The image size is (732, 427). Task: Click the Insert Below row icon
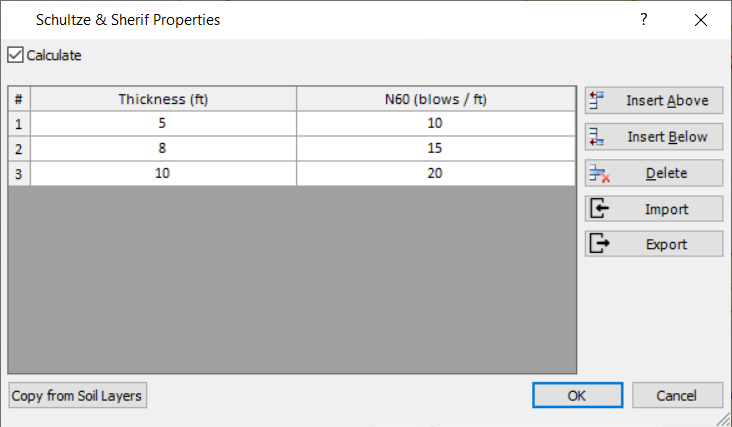pos(599,137)
